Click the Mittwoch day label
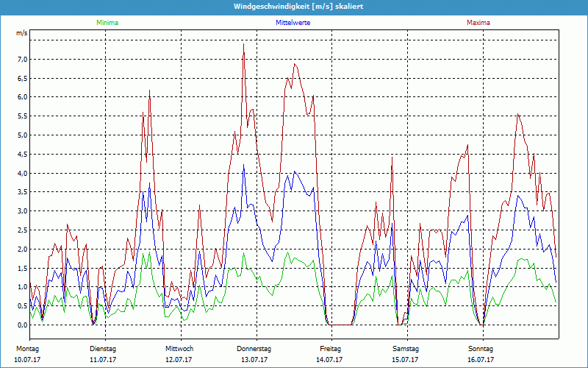 [179, 349]
